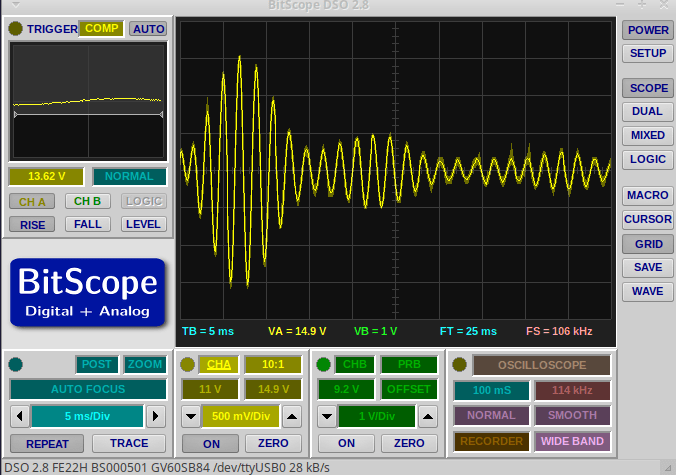
Task: Click the OSCILLOSCOPE mode selector
Action: pos(542,366)
